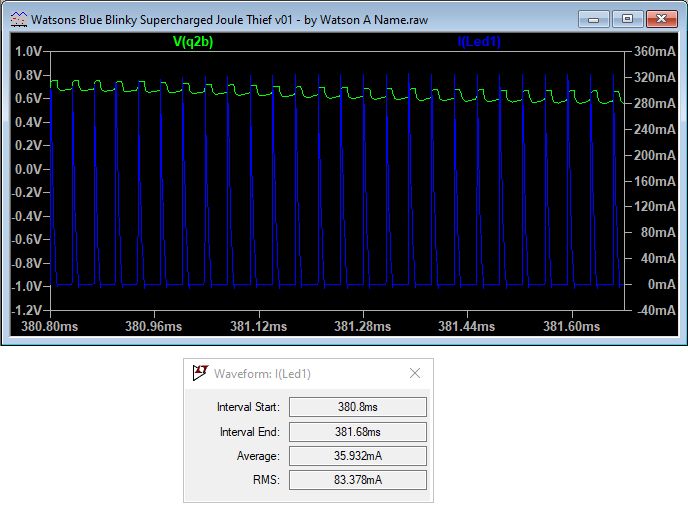Select the RMS value 83.378mA
Image resolution: width=688 pixels, height=511 pixels.
pos(358,480)
